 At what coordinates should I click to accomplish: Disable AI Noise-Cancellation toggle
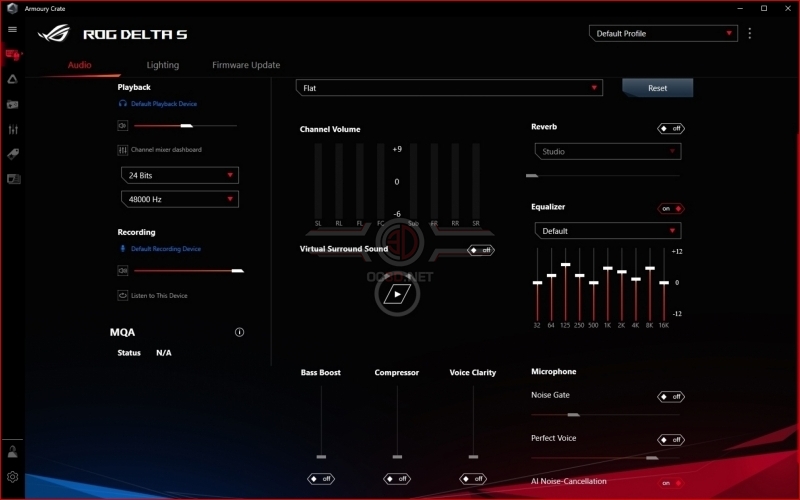[x=671, y=483]
